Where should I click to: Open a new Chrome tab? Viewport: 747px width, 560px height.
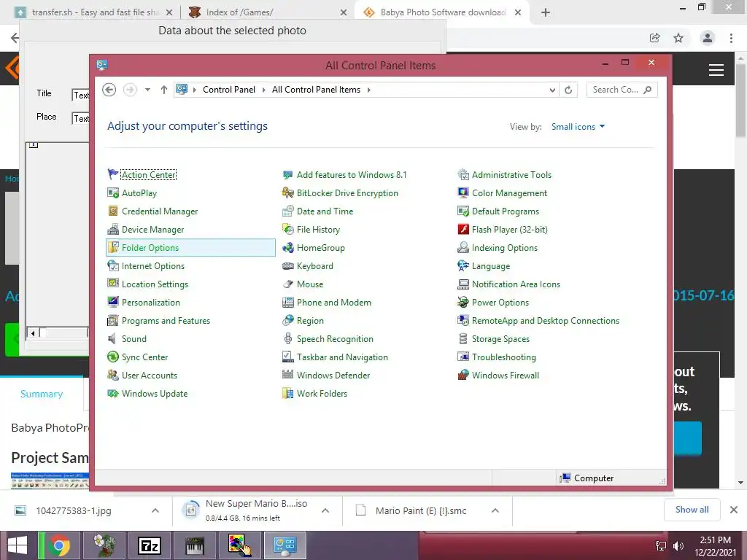[546, 12]
